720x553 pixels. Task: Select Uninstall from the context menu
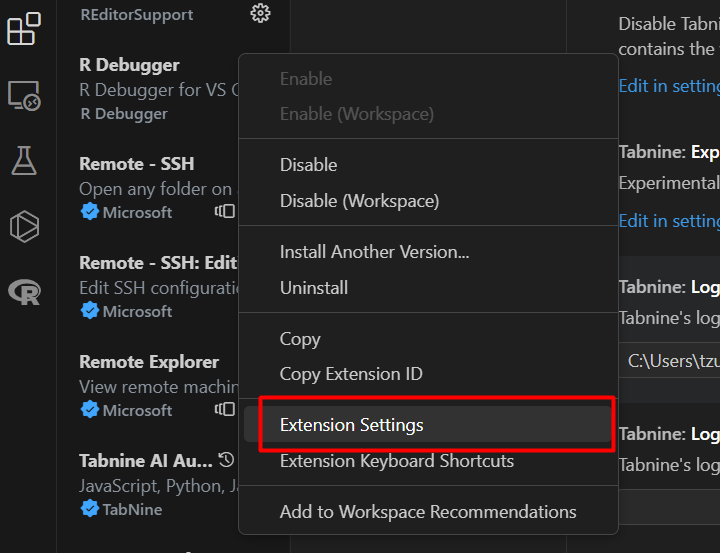428,288
